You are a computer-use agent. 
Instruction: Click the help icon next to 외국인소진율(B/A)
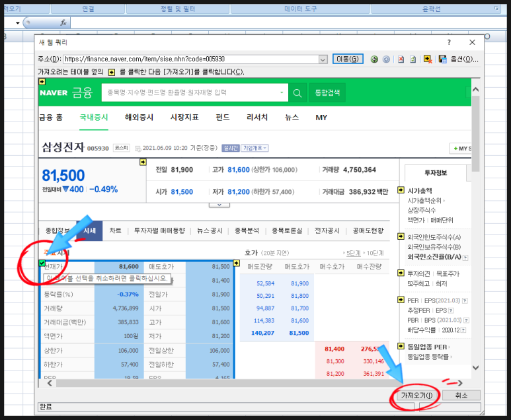click(x=465, y=258)
